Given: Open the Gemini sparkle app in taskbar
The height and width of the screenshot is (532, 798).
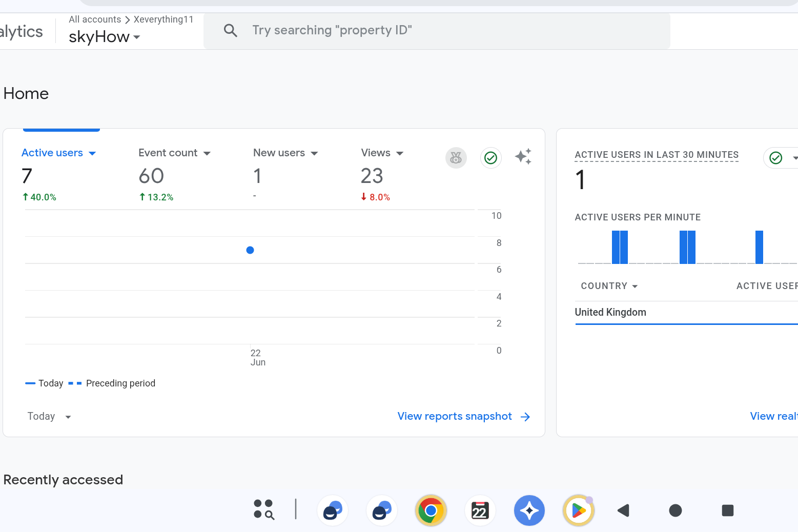Looking at the screenshot, I should (529, 510).
